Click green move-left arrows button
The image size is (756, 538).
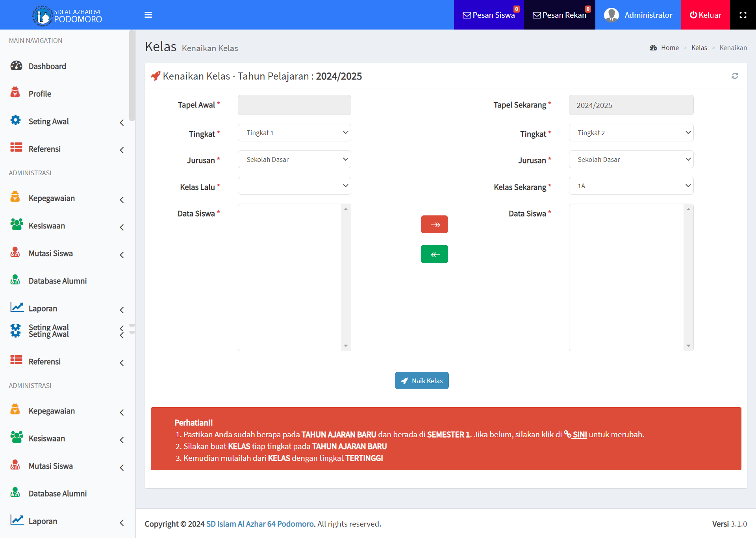tap(434, 254)
